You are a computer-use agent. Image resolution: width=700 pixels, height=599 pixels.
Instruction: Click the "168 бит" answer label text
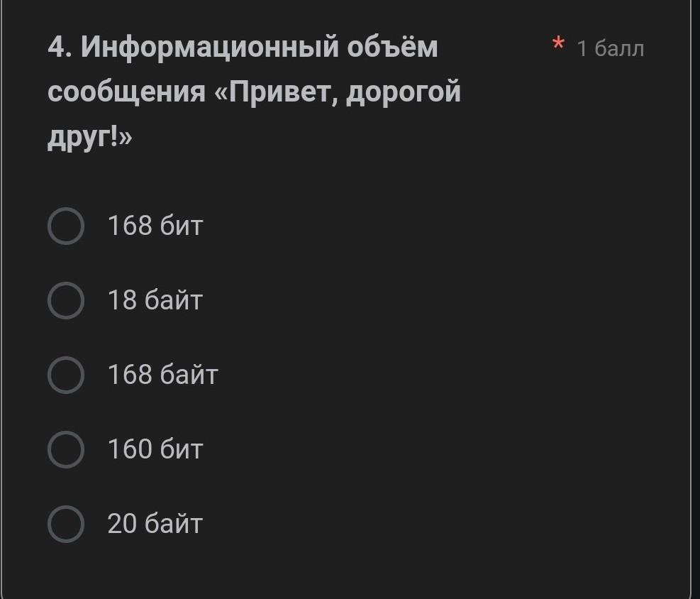pos(155,226)
